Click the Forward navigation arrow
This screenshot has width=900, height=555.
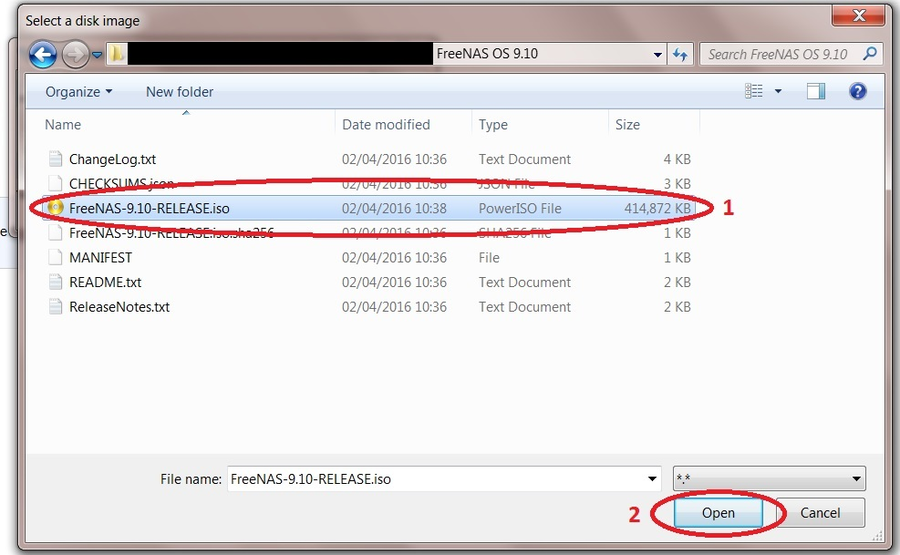pyautogui.click(x=75, y=54)
